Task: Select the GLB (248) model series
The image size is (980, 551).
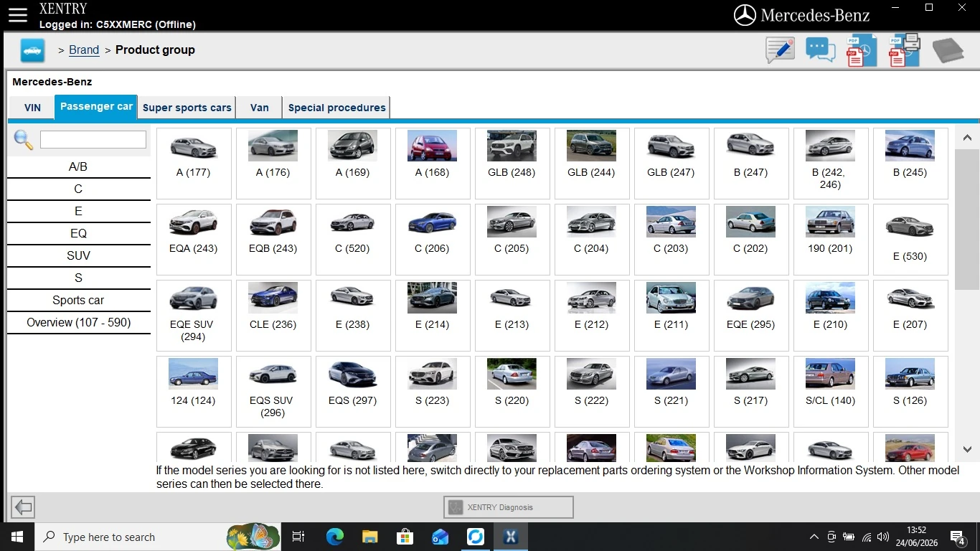Action: click(512, 164)
